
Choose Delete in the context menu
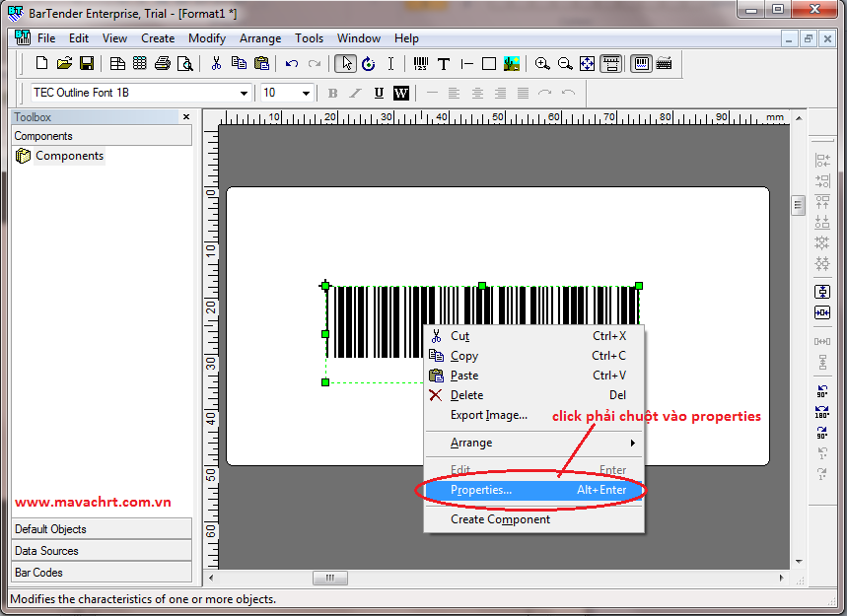pos(533,395)
